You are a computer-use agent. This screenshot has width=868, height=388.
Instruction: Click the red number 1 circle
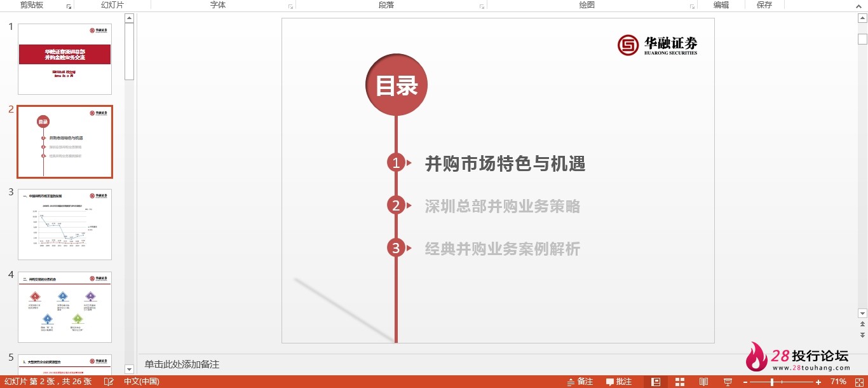397,163
